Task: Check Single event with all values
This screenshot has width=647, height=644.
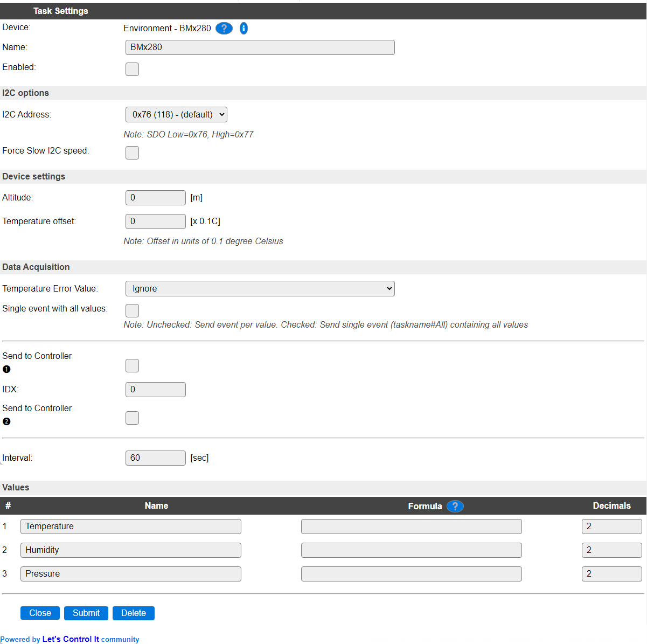Action: (x=132, y=310)
